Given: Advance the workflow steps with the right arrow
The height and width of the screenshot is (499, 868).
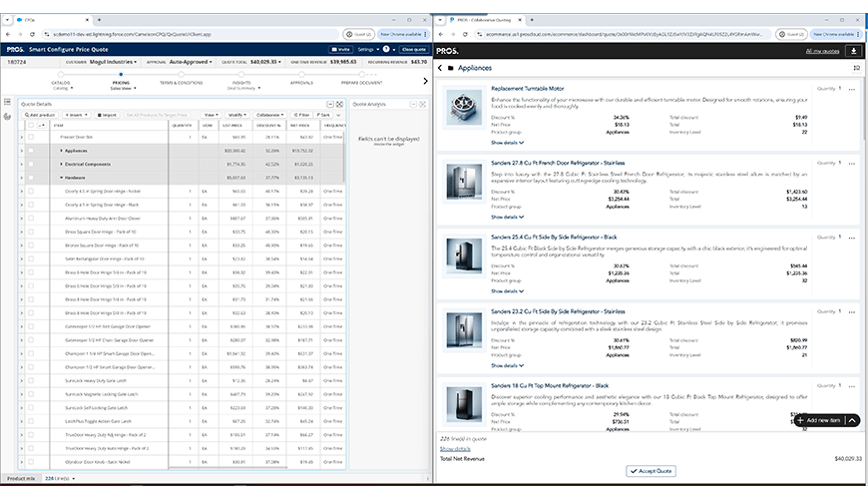Looking at the screenshot, I should tap(425, 81).
